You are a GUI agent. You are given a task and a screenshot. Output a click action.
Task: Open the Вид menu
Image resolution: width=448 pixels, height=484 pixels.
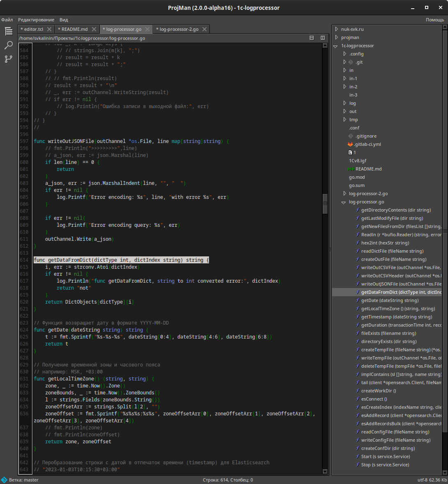click(64, 20)
